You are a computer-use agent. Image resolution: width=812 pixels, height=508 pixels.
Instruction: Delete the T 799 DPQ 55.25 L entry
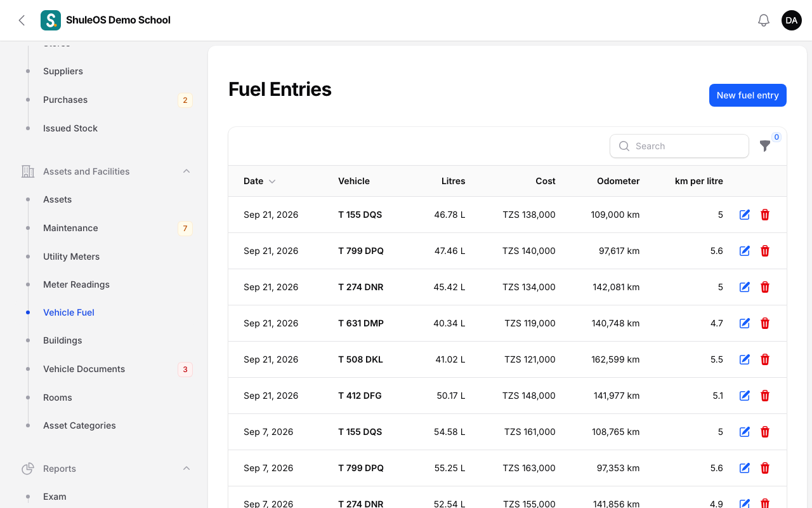[x=765, y=468]
